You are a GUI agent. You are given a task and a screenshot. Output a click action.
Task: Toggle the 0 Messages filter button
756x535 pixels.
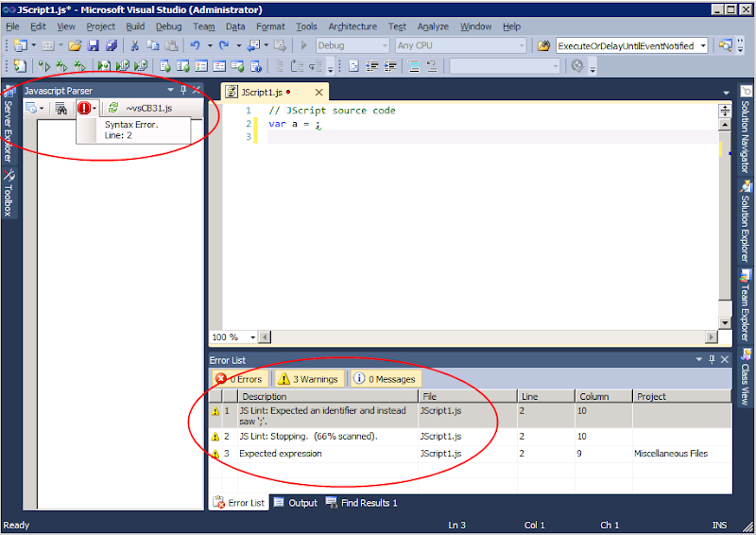(x=385, y=379)
